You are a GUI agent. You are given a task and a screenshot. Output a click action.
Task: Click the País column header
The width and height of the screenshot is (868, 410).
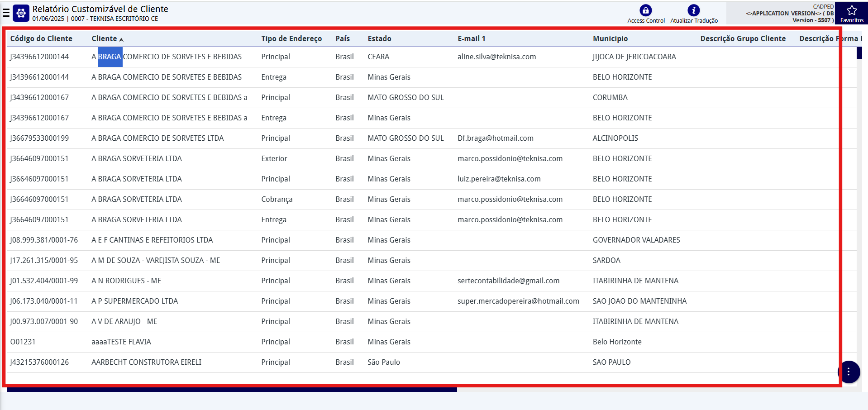click(x=342, y=39)
